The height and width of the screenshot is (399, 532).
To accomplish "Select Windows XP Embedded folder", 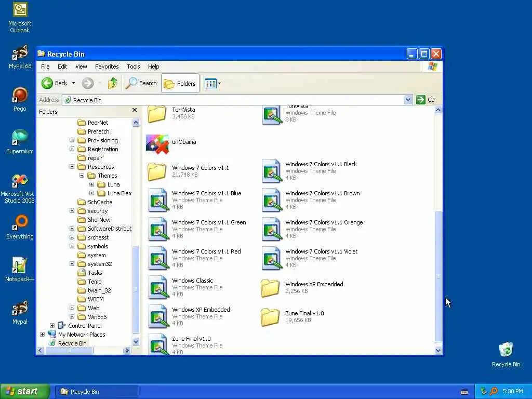I will [x=302, y=287].
